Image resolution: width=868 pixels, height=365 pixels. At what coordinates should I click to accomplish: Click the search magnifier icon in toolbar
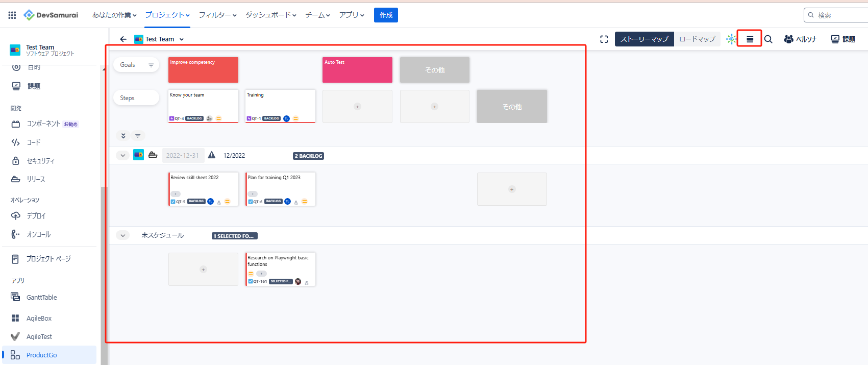(x=768, y=39)
